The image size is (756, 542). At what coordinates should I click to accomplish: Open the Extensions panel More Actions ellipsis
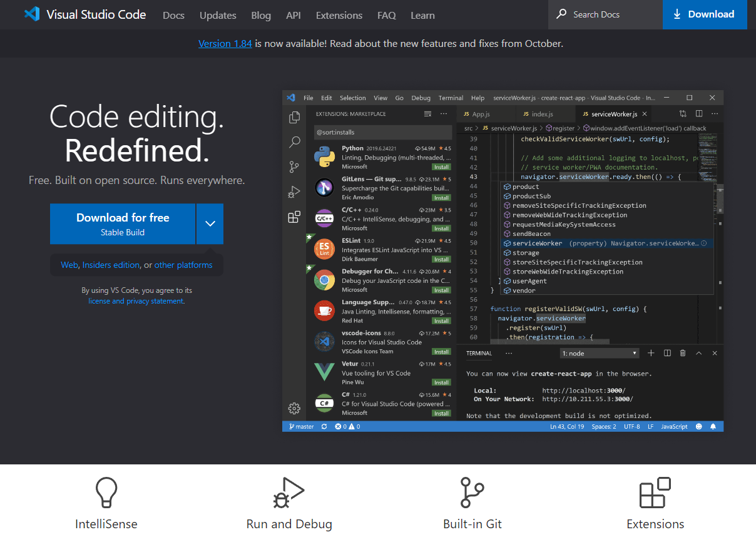coord(443,113)
